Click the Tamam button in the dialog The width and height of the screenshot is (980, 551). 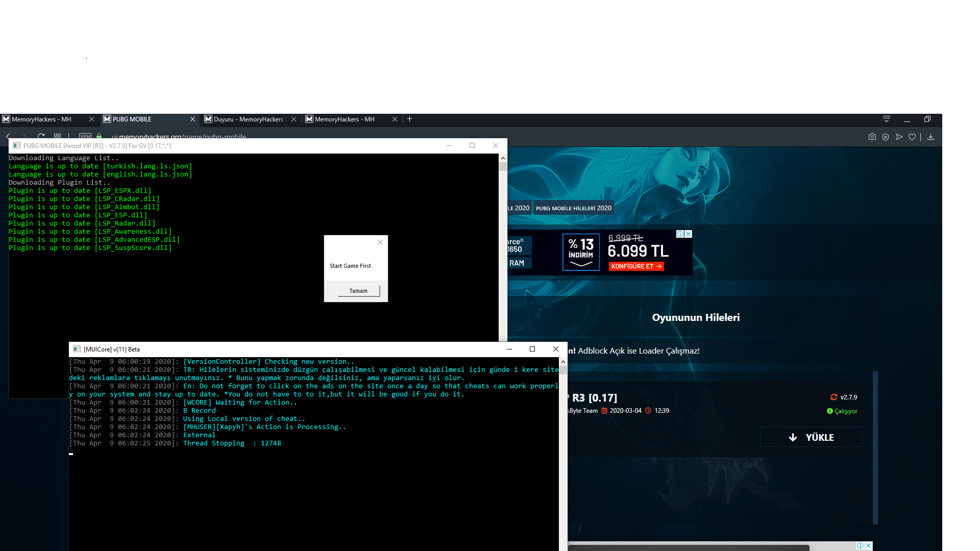359,291
